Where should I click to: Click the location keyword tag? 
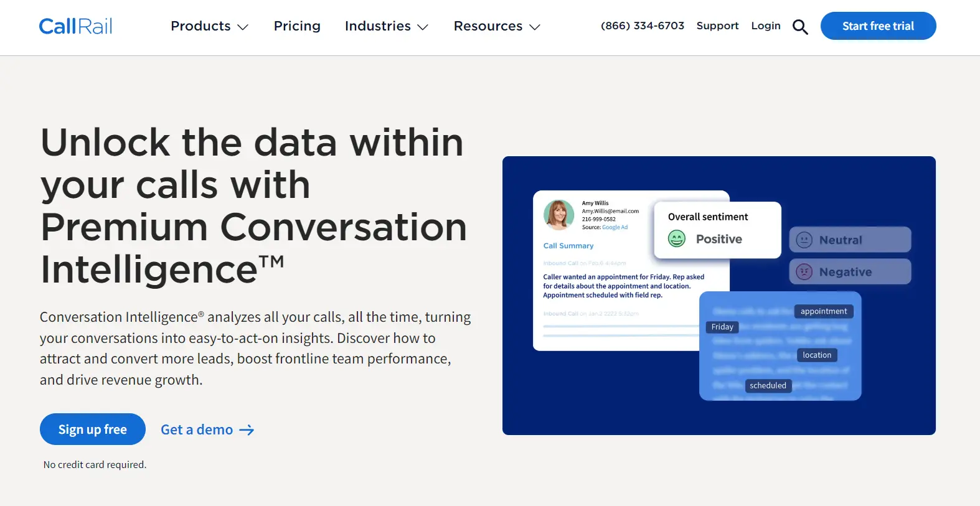[817, 355]
